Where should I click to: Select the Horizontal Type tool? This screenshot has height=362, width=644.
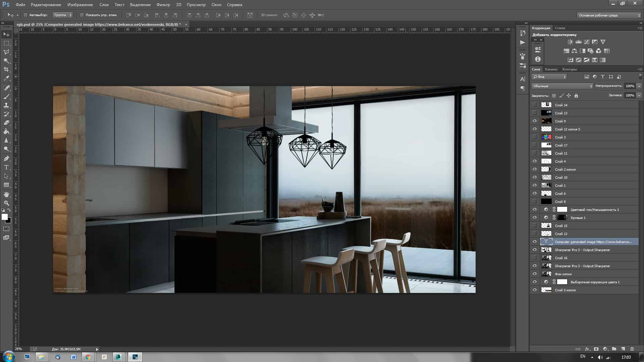(6, 167)
